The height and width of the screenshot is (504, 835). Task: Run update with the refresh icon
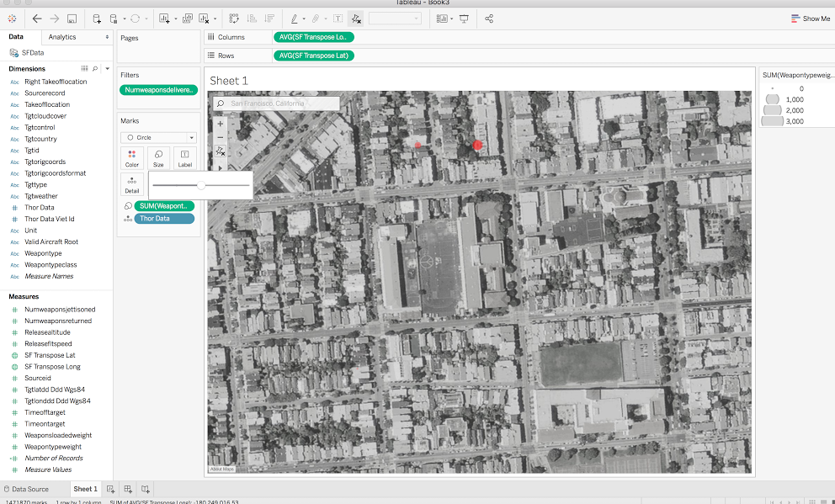[136, 19]
